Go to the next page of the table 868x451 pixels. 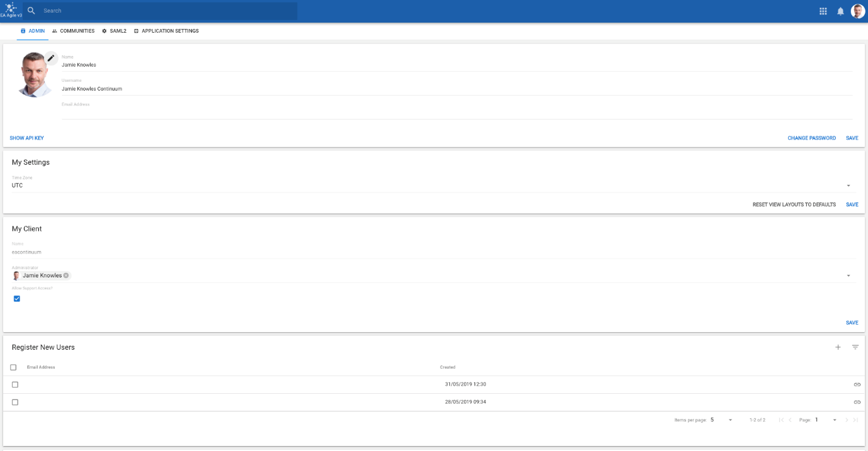[847, 420]
